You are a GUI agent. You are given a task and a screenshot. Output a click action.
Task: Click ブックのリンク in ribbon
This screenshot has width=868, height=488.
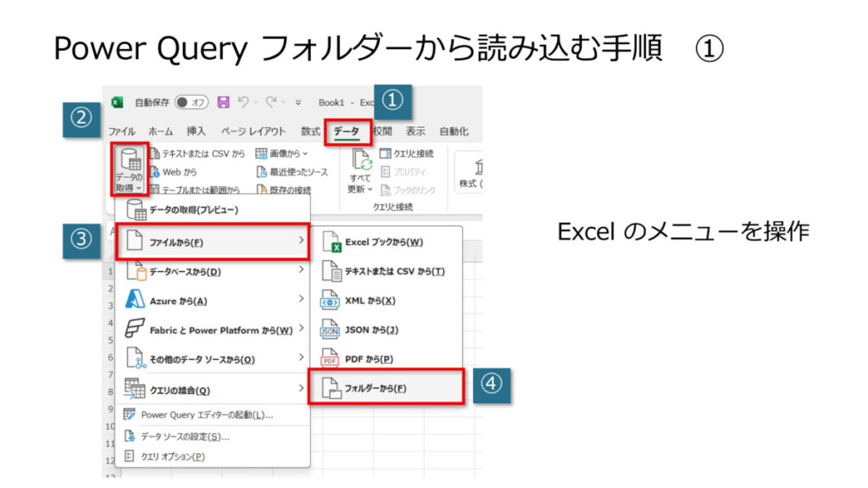coord(408,190)
